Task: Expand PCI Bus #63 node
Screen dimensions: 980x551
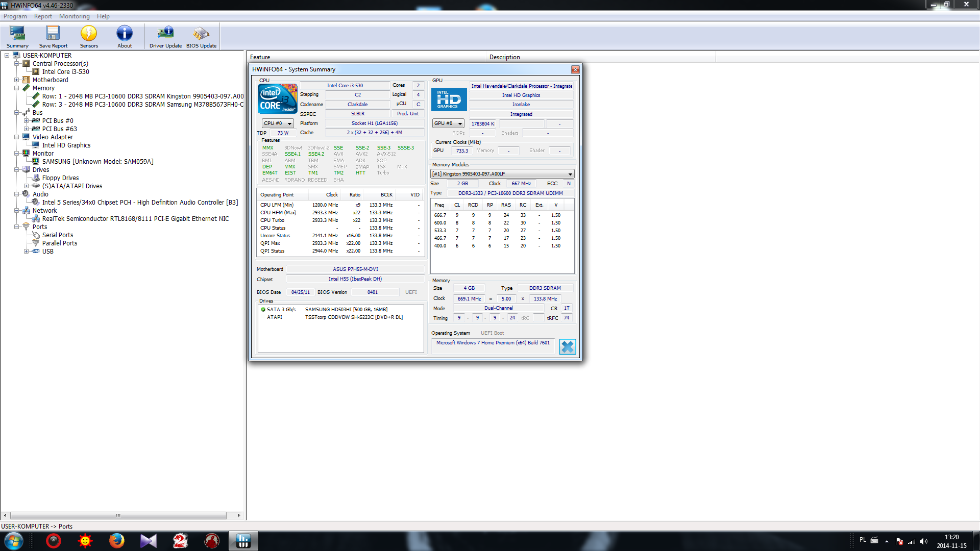Action: 27,129
